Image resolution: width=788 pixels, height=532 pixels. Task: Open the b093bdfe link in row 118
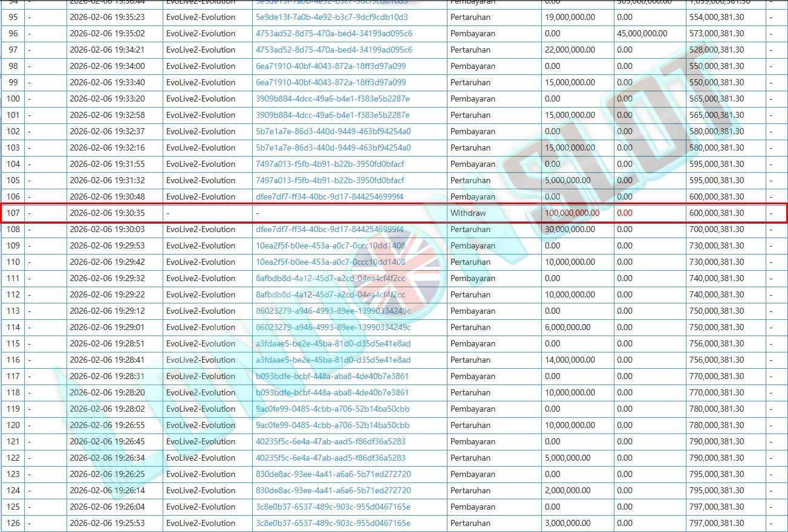pyautogui.click(x=332, y=393)
